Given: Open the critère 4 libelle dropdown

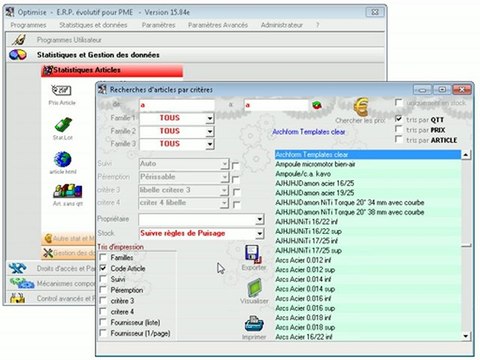Looking at the screenshot, I should pos(225,203).
